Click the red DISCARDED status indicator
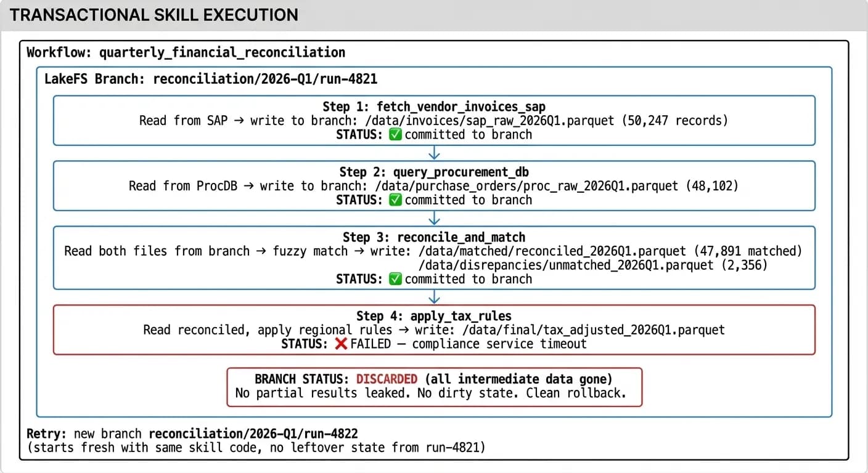Image resolution: width=868 pixels, height=473 pixels. coord(386,379)
